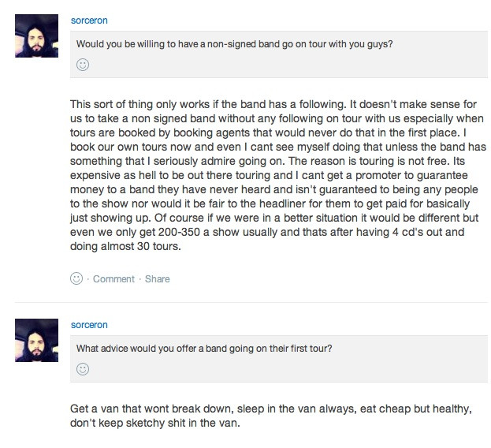The width and height of the screenshot is (491, 448).
Task: Click the smiley icon under the first tour advice question
Action: click(83, 368)
